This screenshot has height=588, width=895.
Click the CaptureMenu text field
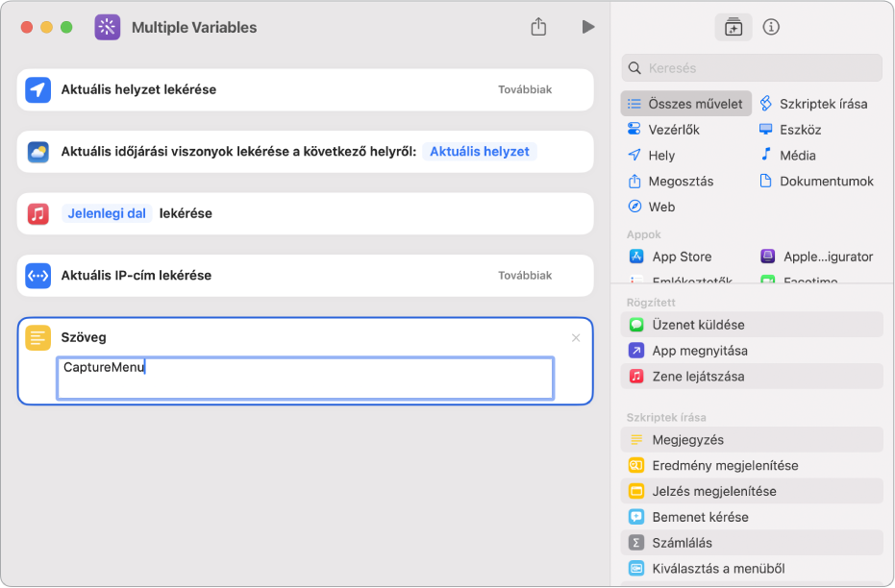(305, 378)
